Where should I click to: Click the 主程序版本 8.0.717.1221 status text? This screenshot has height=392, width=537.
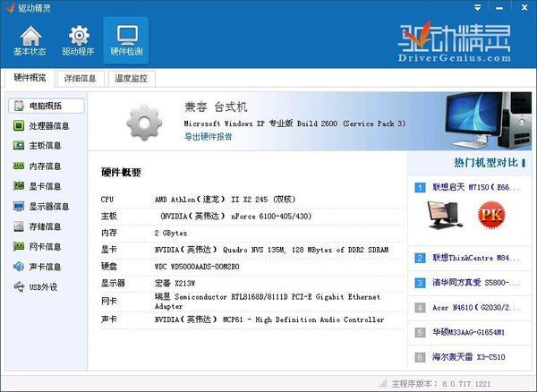point(441,383)
